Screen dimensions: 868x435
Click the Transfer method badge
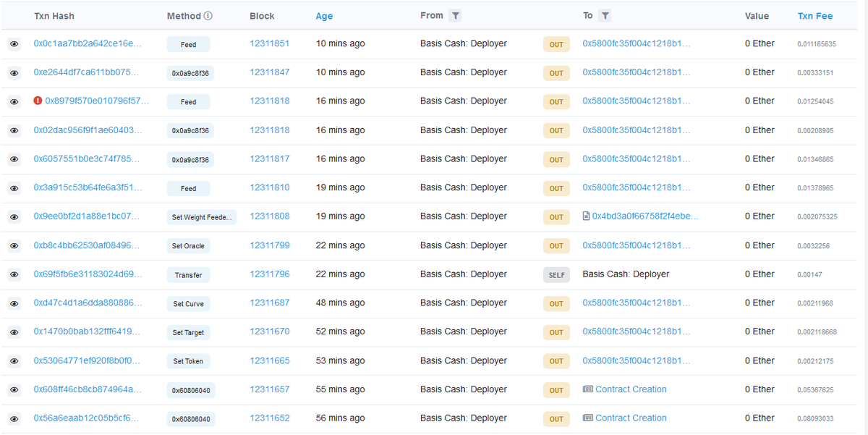tap(188, 275)
